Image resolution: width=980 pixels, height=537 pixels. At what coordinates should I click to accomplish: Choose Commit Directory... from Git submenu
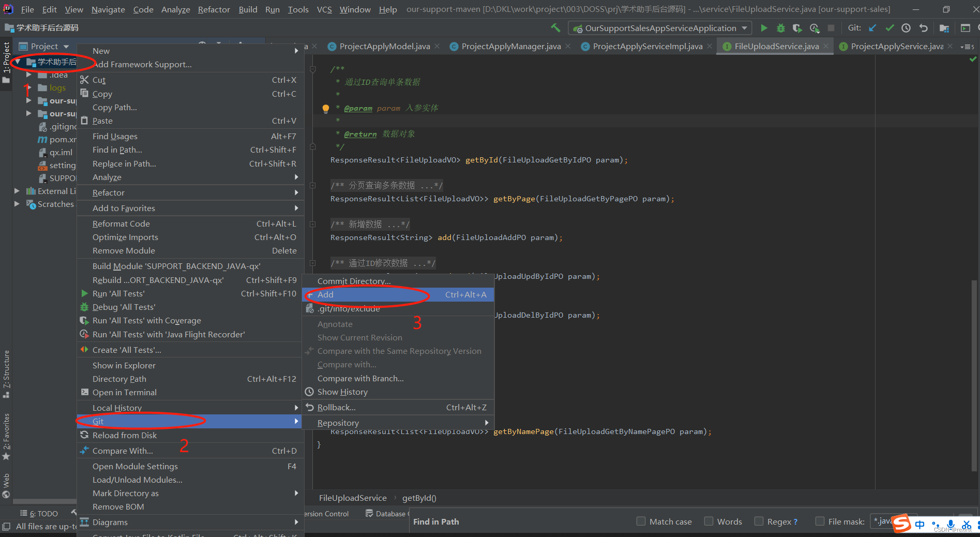[x=354, y=281]
